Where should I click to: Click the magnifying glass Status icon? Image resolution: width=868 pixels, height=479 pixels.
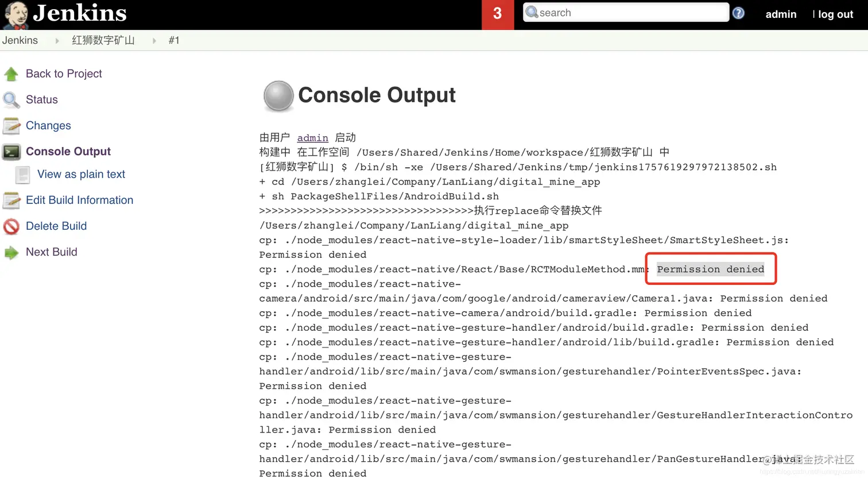tap(11, 100)
